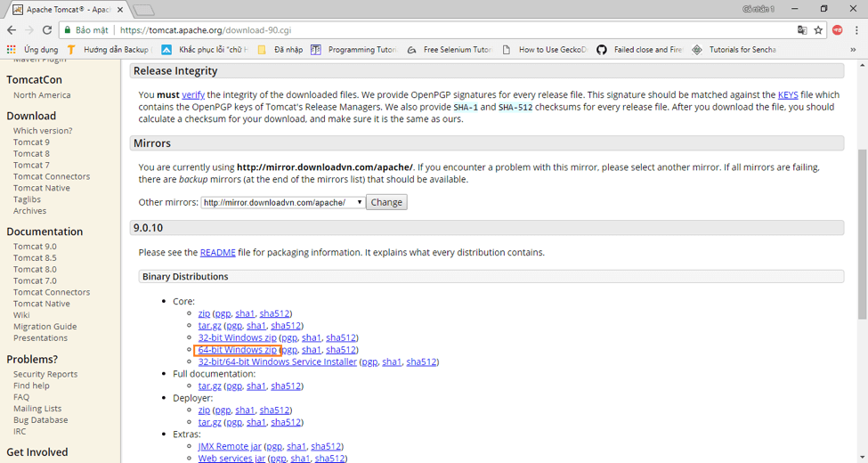
Task: Open Taglibs in sidebar
Action: (27, 199)
